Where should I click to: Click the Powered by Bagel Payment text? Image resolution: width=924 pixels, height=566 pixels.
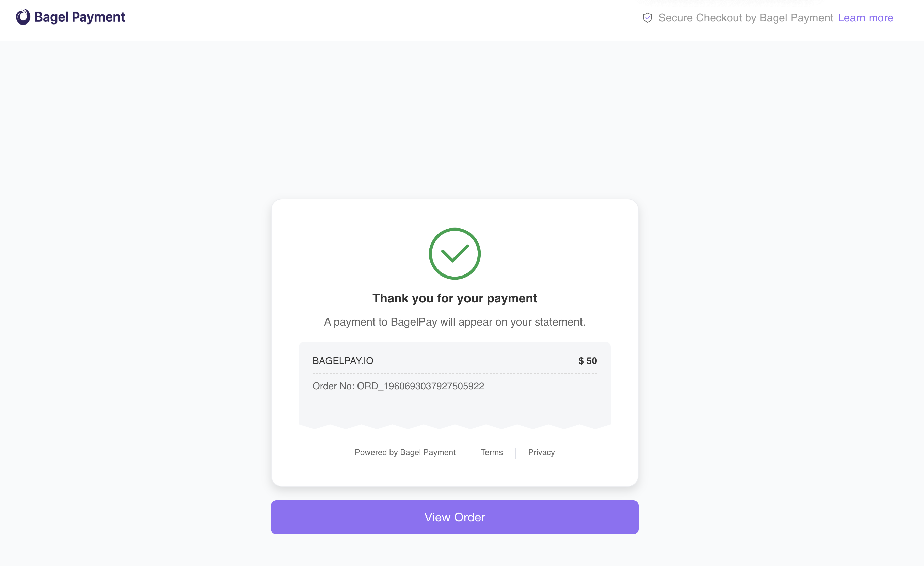pyautogui.click(x=405, y=452)
